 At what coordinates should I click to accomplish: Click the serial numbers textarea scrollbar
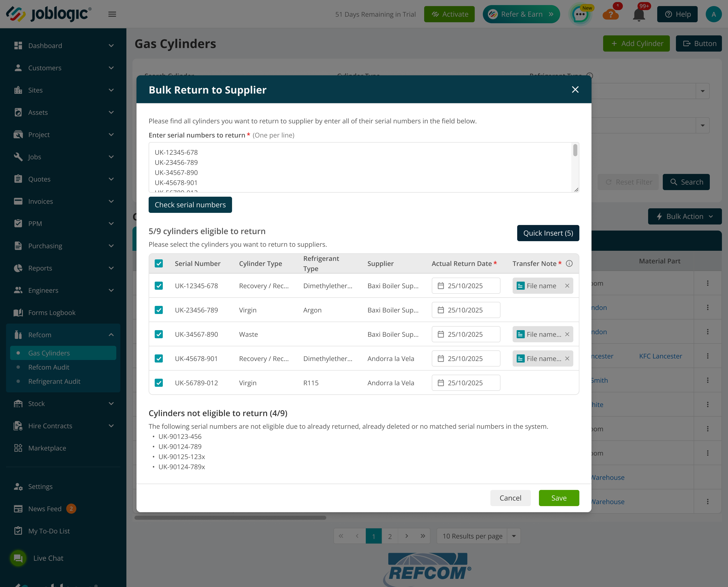click(x=575, y=150)
